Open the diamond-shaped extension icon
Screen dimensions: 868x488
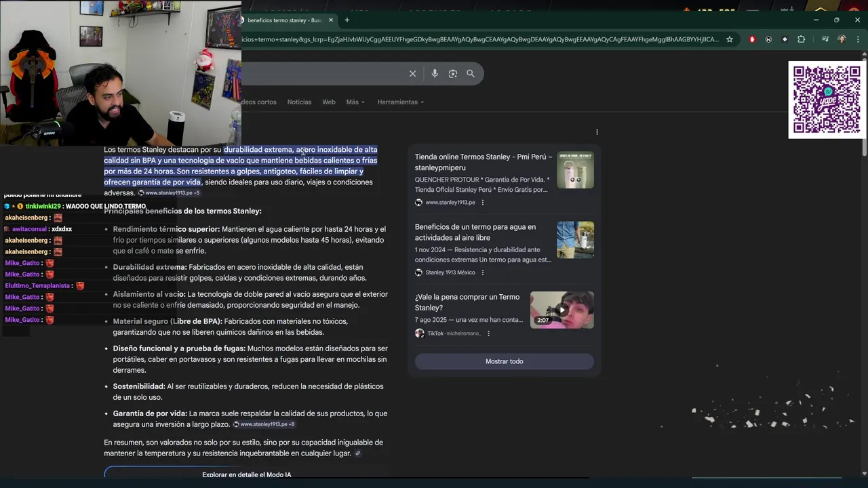785,39
